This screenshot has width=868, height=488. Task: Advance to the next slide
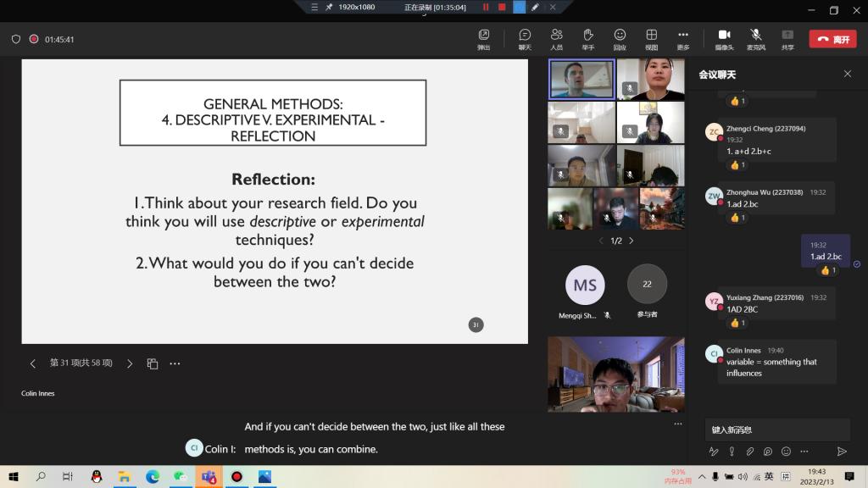(x=130, y=363)
